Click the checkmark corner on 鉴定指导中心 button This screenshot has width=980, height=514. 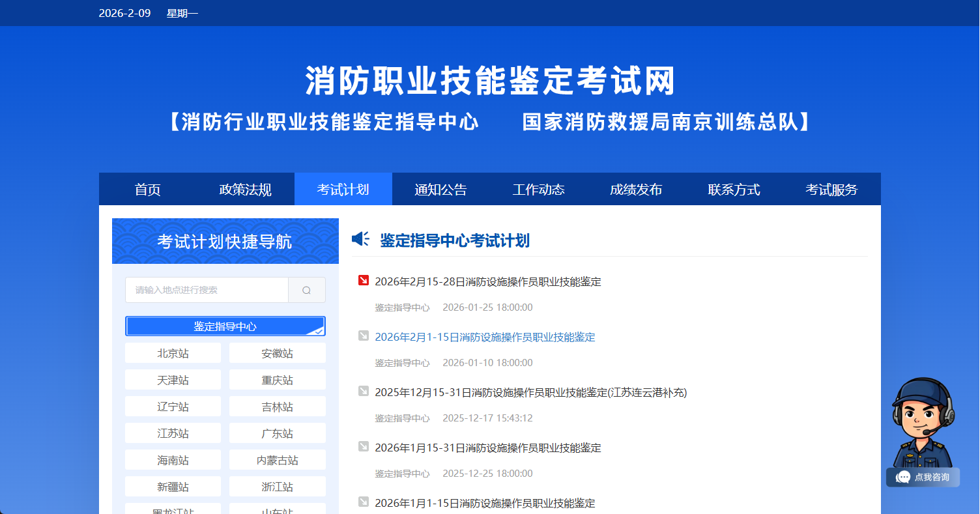coord(320,332)
